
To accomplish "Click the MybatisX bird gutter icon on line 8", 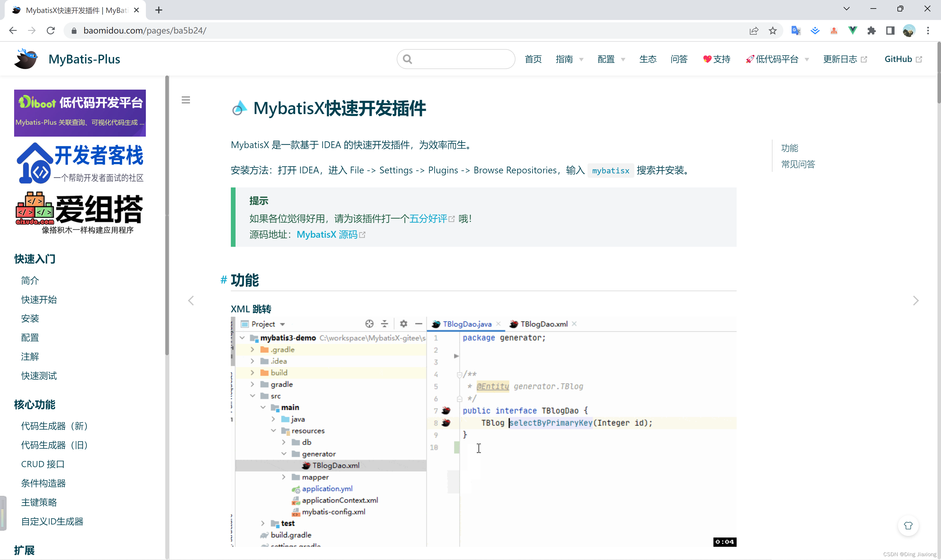I will point(446,422).
